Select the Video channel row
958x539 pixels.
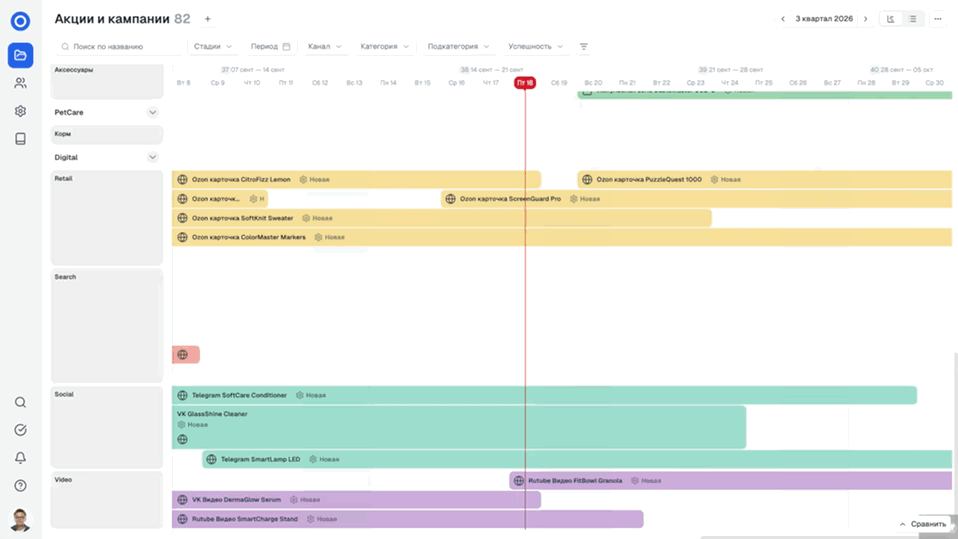(x=107, y=500)
